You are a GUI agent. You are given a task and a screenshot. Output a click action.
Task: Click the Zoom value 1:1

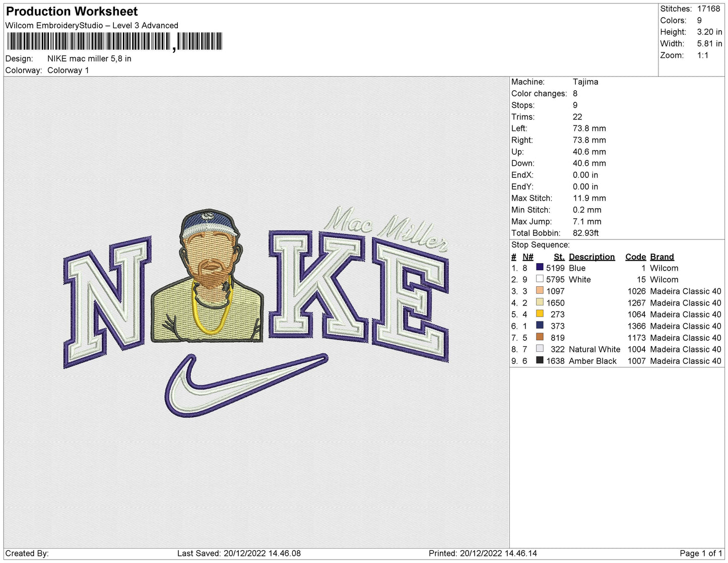coord(703,55)
